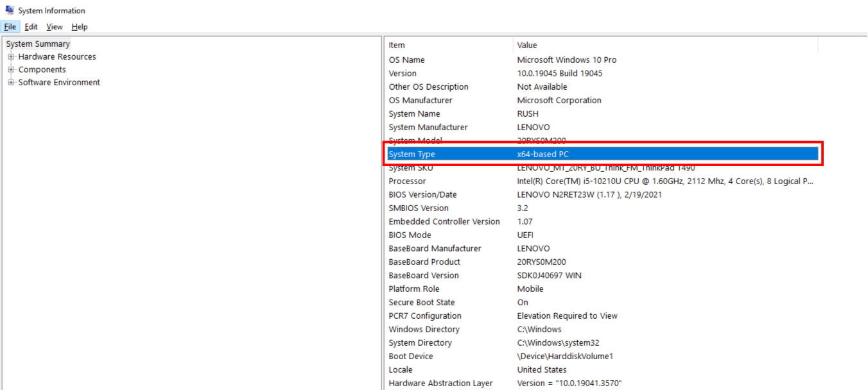
Task: Click the value 10.0.19045 Build 19045
Action: (560, 73)
